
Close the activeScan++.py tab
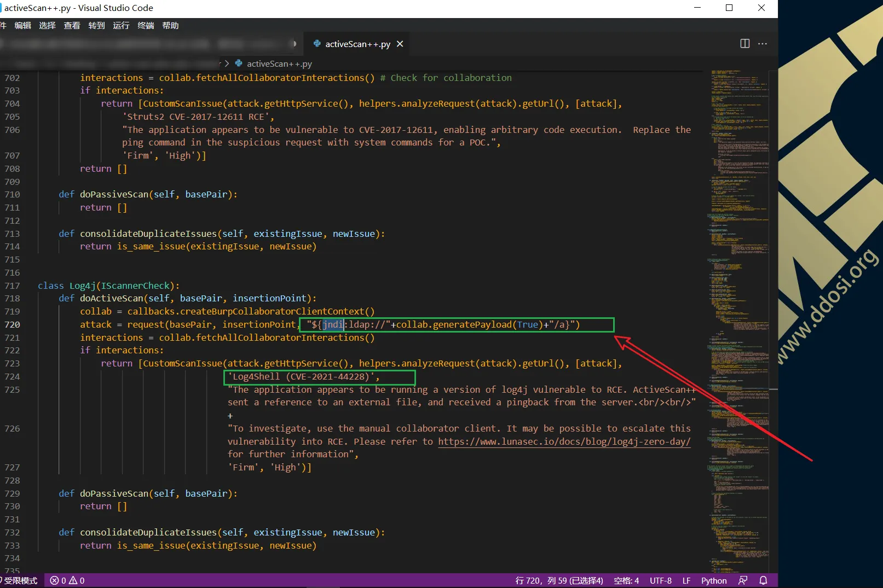(x=400, y=44)
